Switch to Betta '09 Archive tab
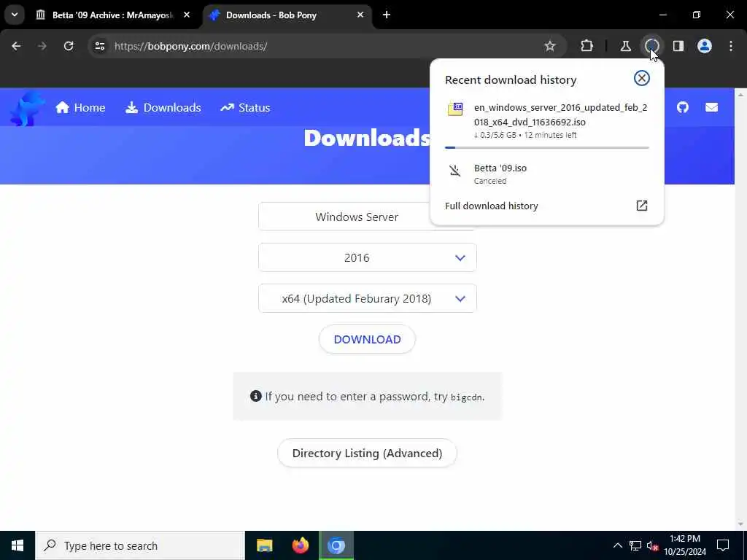 point(113,15)
